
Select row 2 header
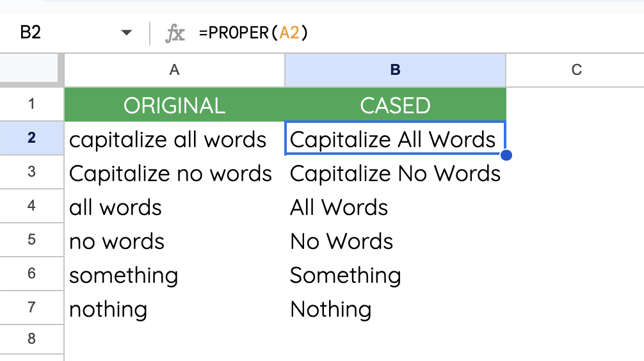click(31, 138)
